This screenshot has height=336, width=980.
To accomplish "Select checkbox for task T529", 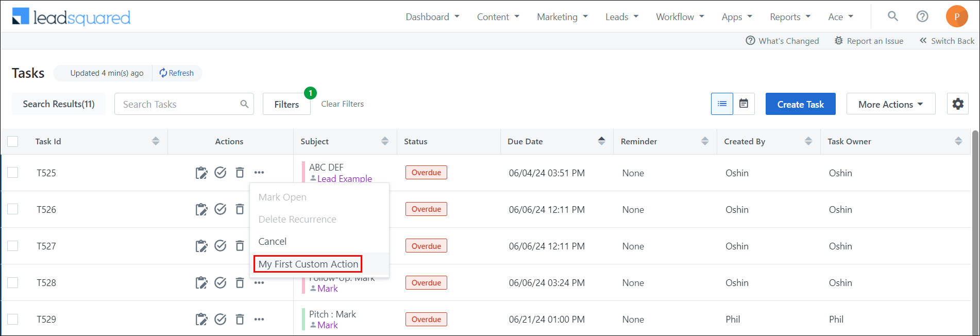I will pos(13,320).
